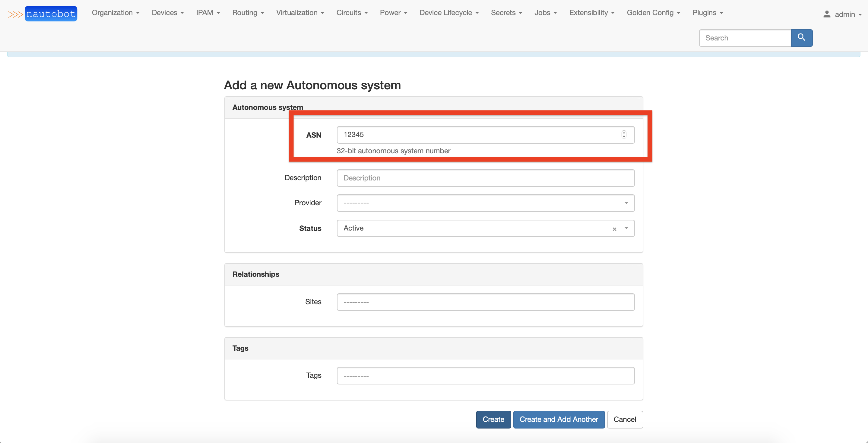The height and width of the screenshot is (443, 868).
Task: Click the Cancel button
Action: point(625,419)
